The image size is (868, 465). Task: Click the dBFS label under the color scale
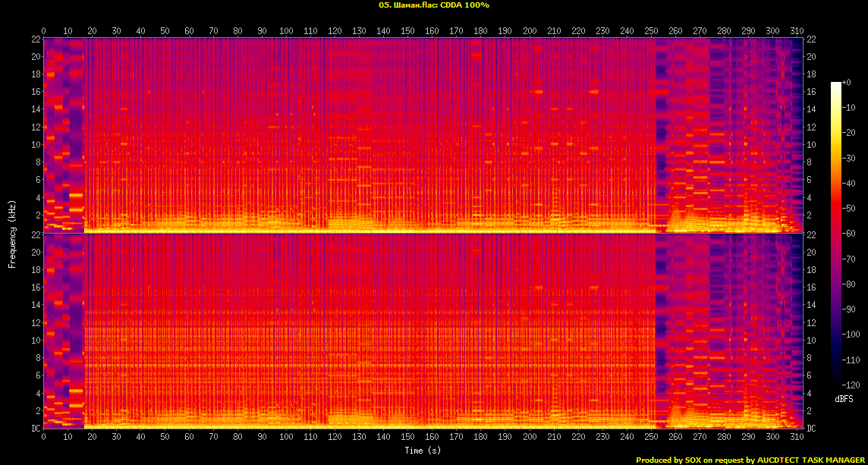pyautogui.click(x=845, y=398)
